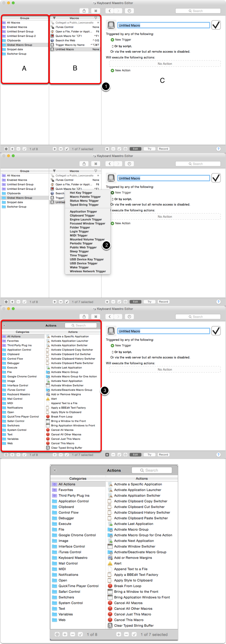Screen dimensions: 226x644
Task: Delete macro with the minus under Macros, top window
Action: [x=61, y=149]
